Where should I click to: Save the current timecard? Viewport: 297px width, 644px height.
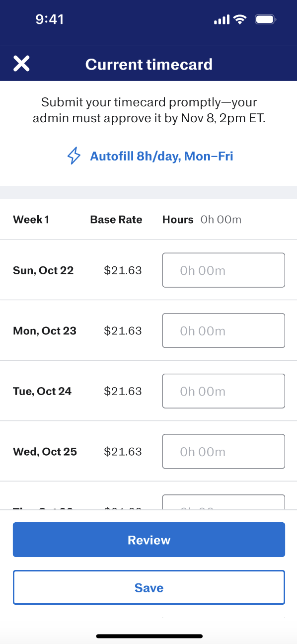149,587
